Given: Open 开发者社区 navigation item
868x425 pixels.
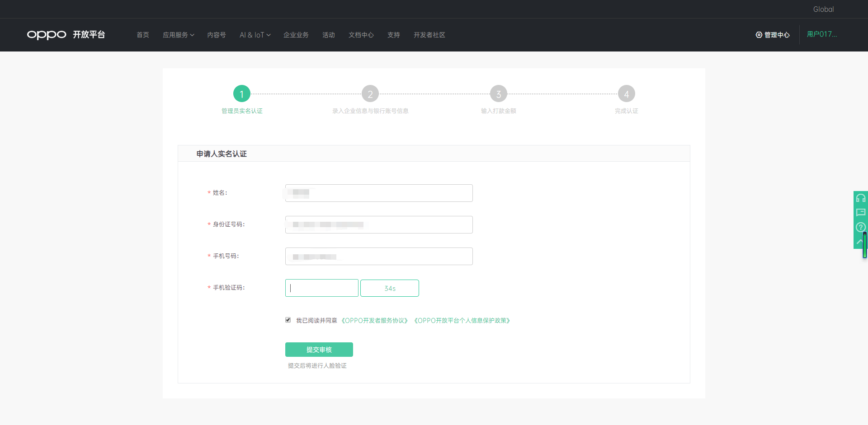Looking at the screenshot, I should tap(429, 35).
